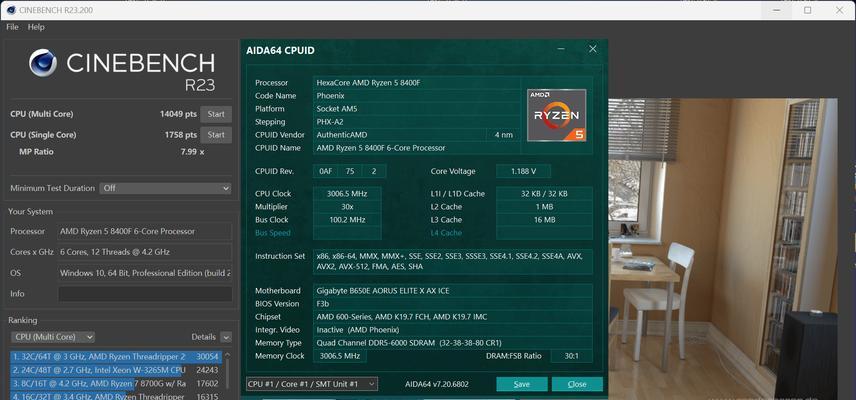Viewport: 856px width, 400px height.
Task: Click the Processor field in Cinebench system
Action: tap(145, 231)
